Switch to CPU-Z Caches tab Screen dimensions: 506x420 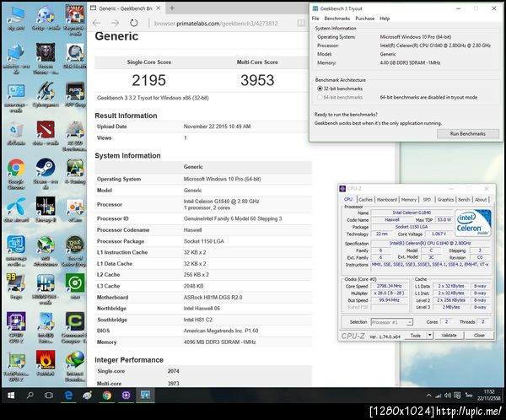pos(365,200)
